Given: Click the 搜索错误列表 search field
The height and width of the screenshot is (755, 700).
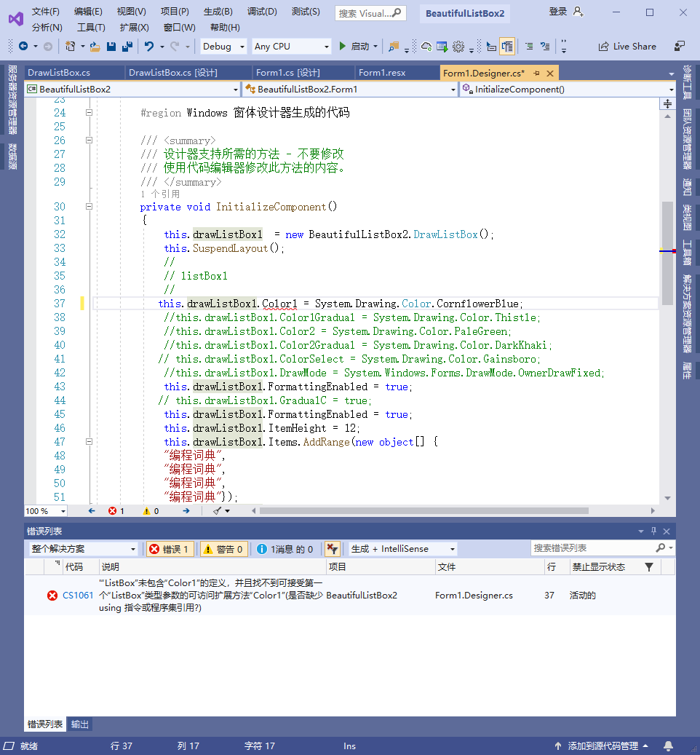Looking at the screenshot, I should [602, 548].
